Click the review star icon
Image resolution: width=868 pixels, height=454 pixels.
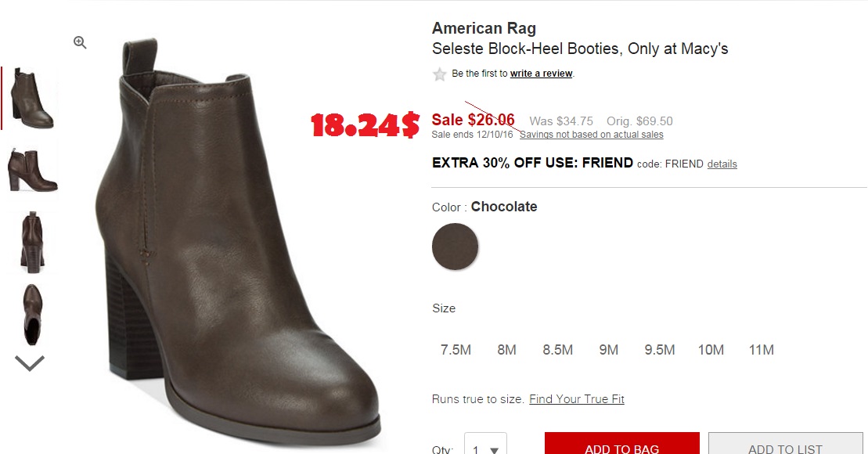pos(440,74)
